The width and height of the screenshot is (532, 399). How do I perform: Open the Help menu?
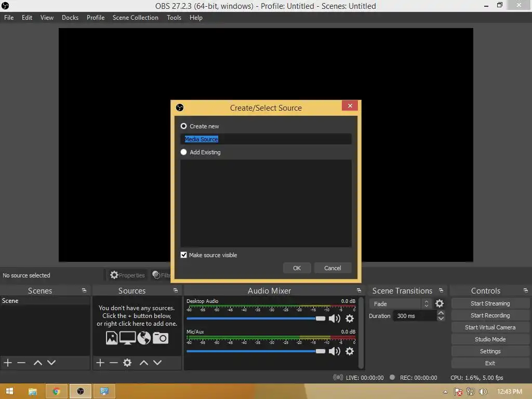[196, 18]
